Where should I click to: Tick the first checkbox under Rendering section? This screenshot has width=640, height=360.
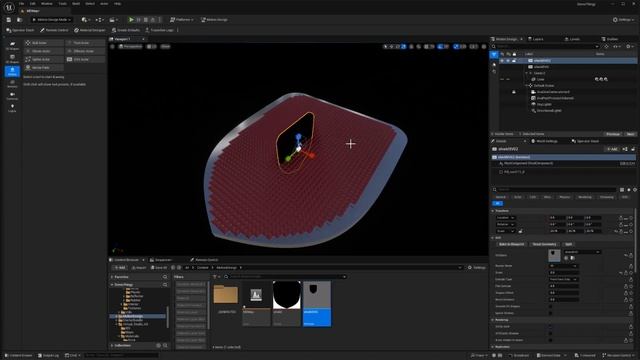click(x=551, y=327)
